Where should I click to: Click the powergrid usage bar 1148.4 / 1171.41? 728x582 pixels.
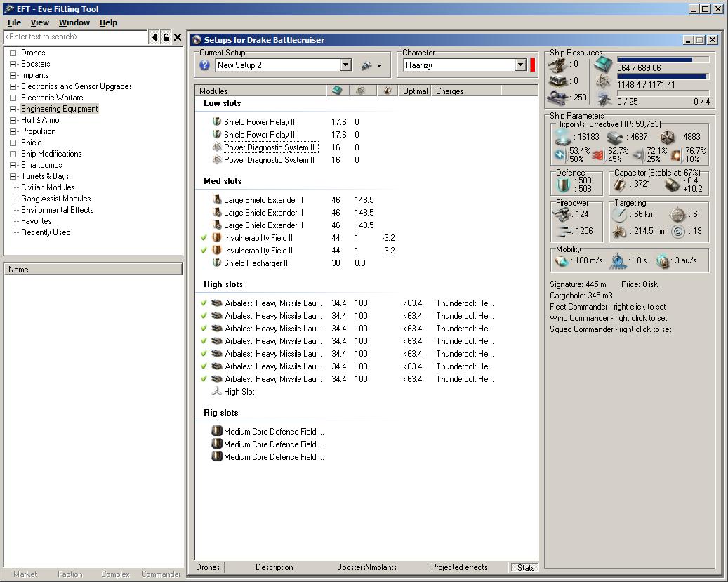pyautogui.click(x=663, y=77)
